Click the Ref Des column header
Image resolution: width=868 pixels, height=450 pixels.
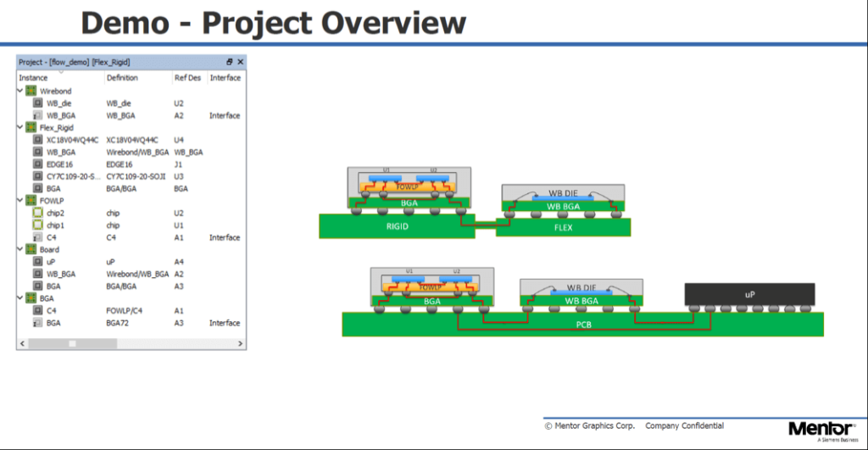click(x=186, y=77)
